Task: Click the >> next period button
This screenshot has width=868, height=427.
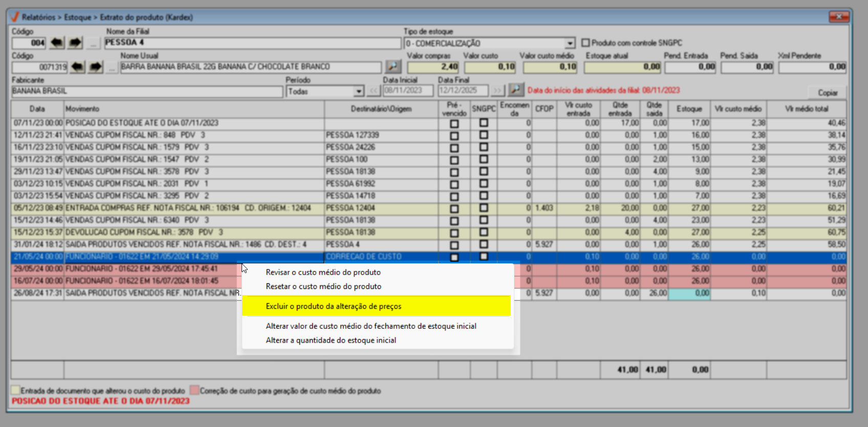Action: point(497,91)
